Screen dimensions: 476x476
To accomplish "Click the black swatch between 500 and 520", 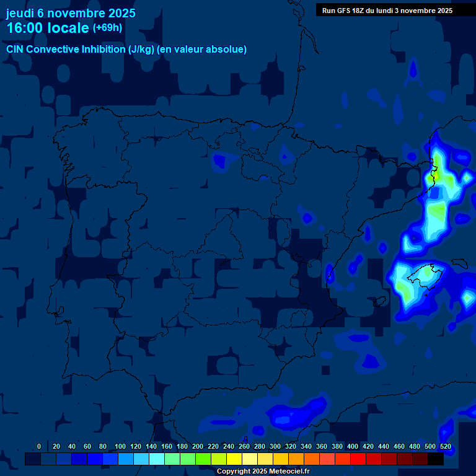I will click(x=436, y=459).
